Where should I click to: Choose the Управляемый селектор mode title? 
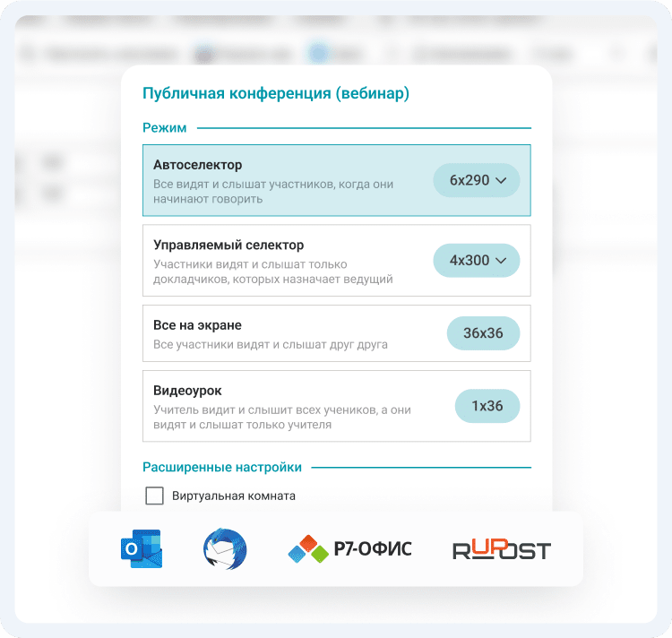tap(228, 245)
